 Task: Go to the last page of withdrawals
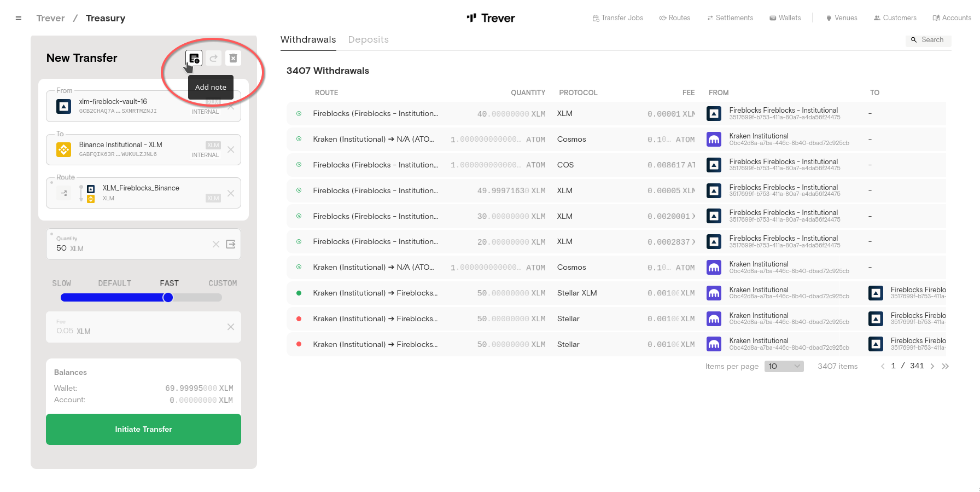coord(945,366)
